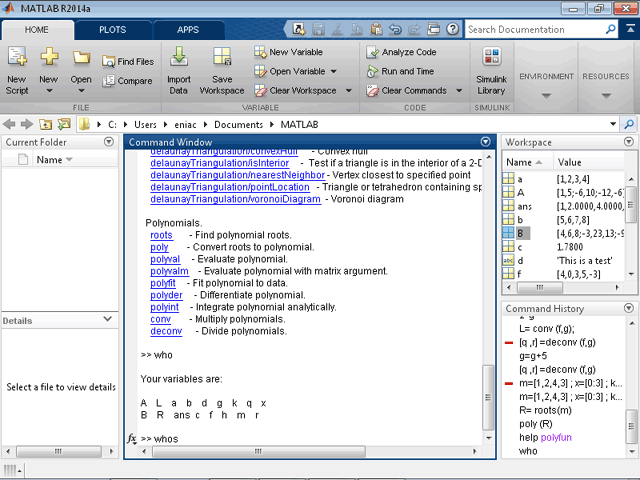This screenshot has height=480, width=640.
Task: Expand the Open Variable dropdown
Action: click(x=333, y=71)
